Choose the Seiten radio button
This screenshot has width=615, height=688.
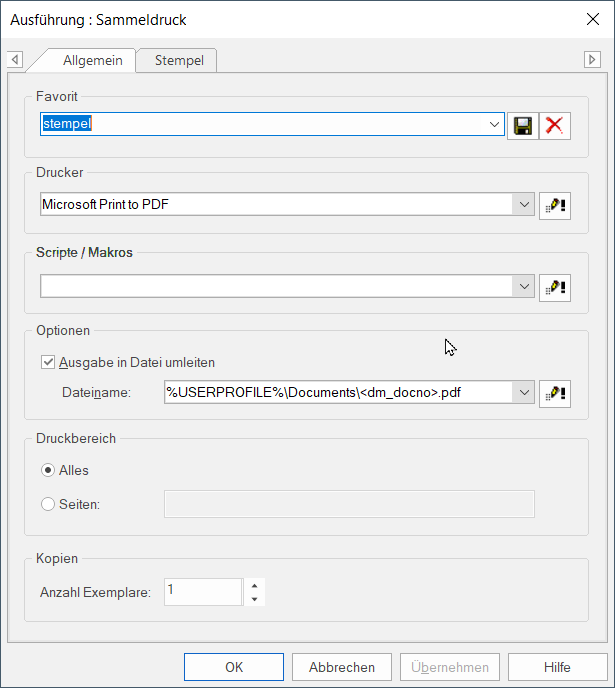(x=48, y=504)
